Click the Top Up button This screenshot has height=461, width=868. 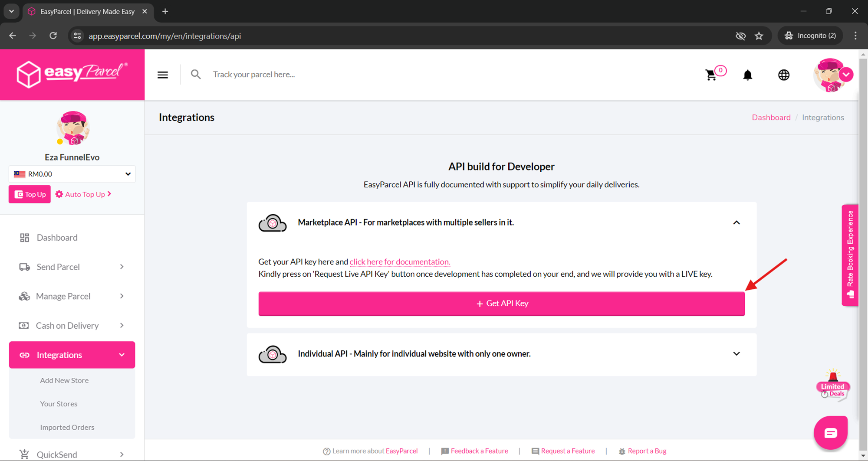(30, 194)
